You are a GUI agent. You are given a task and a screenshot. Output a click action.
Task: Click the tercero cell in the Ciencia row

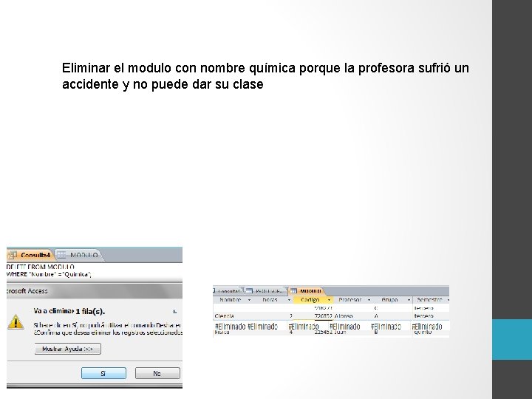point(423,316)
